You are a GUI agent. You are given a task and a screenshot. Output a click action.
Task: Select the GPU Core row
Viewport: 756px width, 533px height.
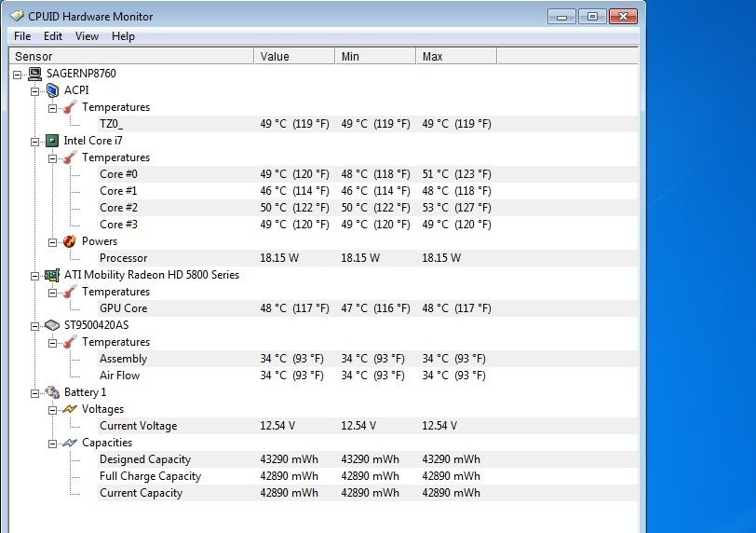pos(368,308)
